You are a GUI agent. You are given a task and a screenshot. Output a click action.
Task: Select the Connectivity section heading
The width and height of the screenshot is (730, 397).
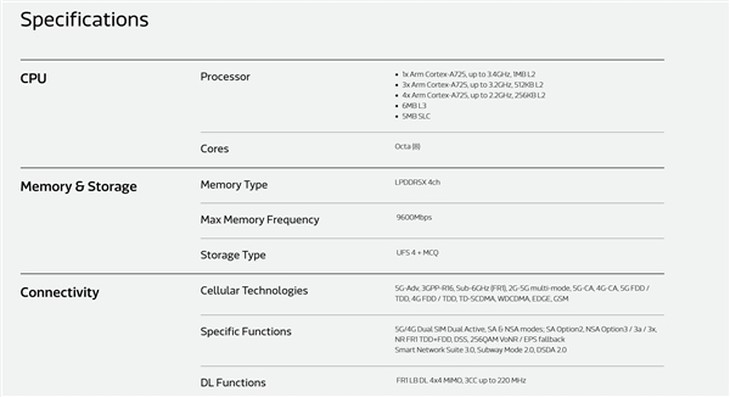[60, 292]
